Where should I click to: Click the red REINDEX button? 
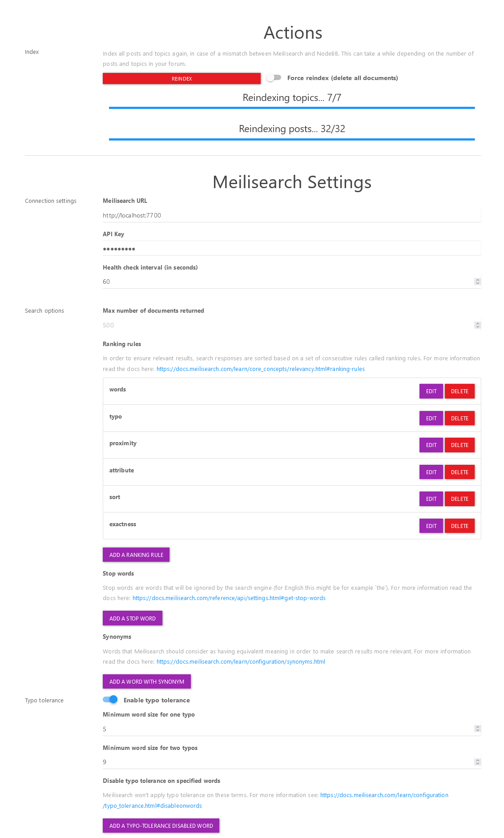click(181, 78)
